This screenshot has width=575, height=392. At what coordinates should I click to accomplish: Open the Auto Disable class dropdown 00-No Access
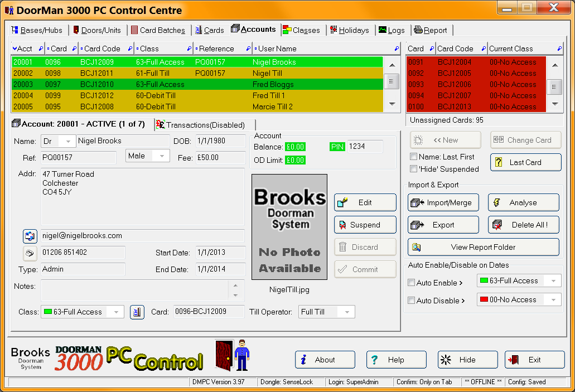519,299
